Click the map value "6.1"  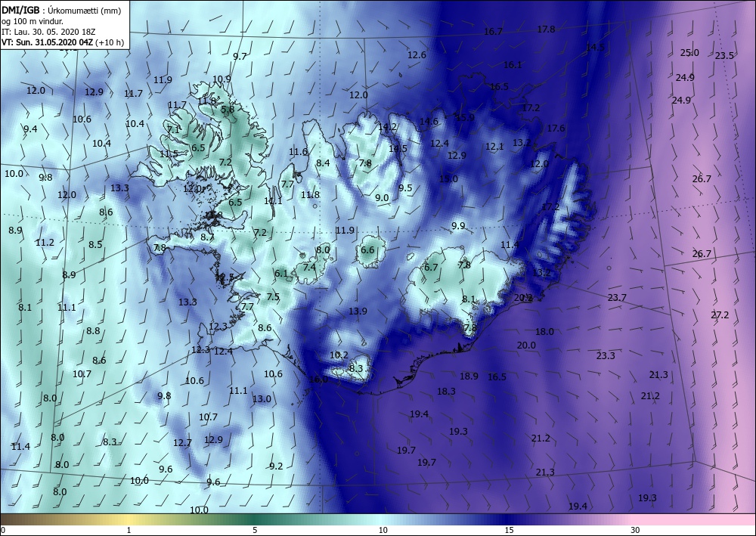click(x=281, y=274)
